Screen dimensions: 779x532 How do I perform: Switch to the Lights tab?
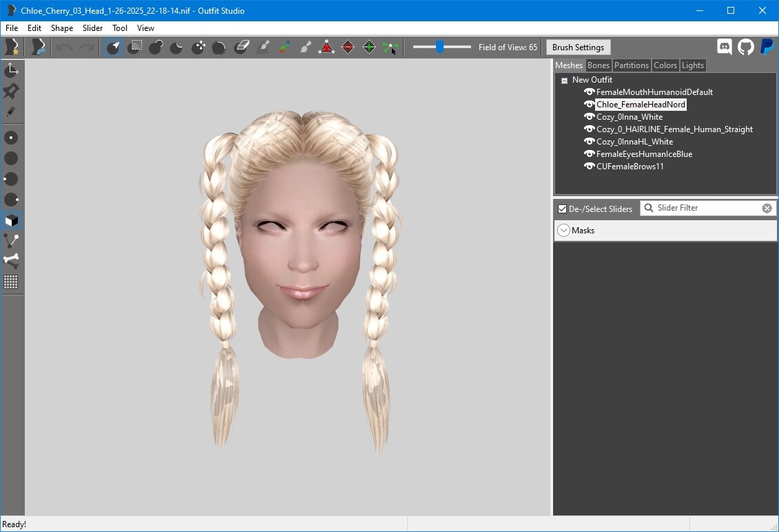pos(692,65)
